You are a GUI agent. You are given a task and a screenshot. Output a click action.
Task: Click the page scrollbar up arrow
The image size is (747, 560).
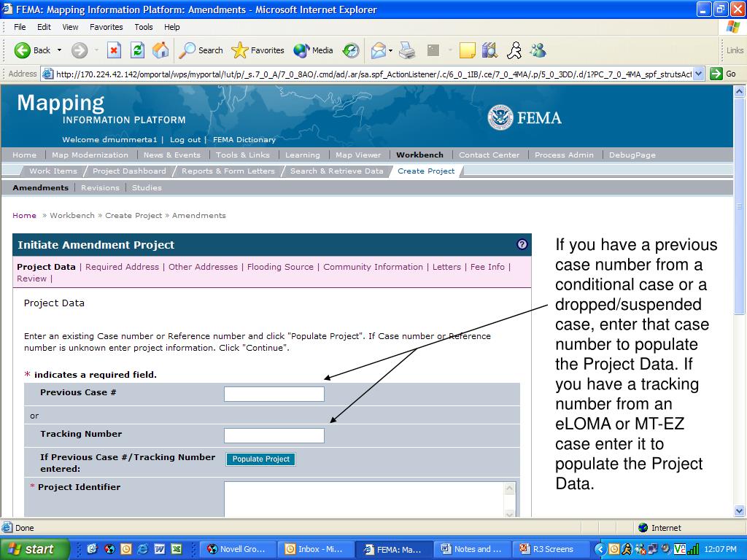tap(739, 91)
